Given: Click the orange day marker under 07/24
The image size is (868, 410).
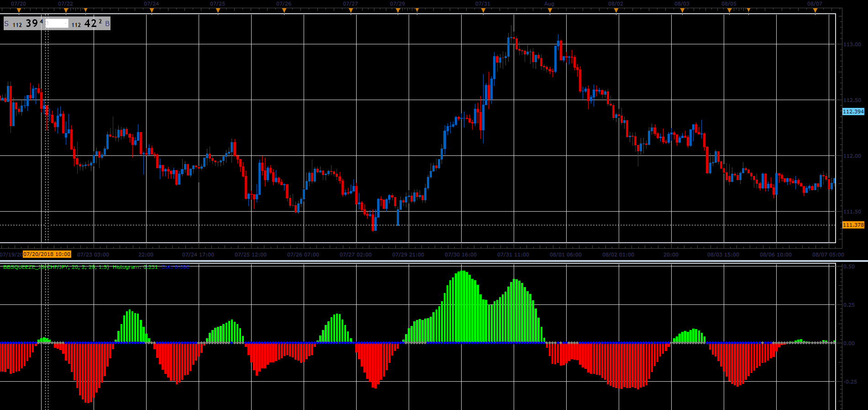Looking at the screenshot, I should [152, 10].
